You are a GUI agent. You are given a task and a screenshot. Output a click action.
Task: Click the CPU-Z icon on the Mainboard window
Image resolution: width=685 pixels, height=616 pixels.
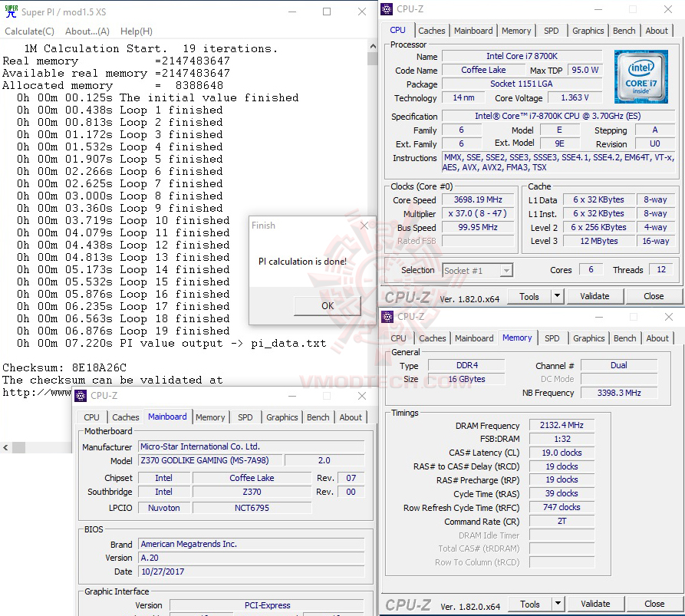pyautogui.click(x=80, y=396)
